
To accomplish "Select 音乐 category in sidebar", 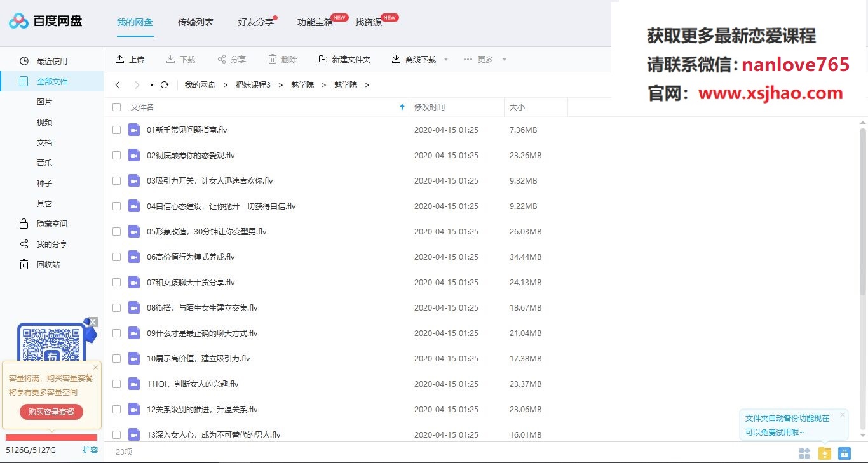I will click(44, 163).
